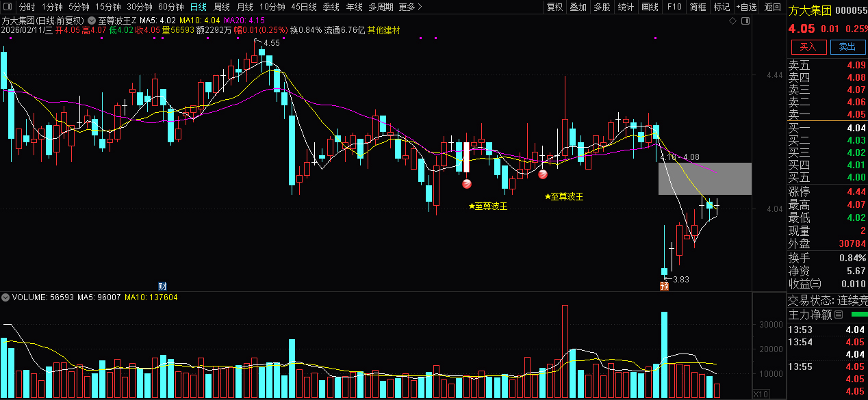Click the panel layout icon before 分时
This screenshot has height=400, width=868.
(x=7, y=7)
